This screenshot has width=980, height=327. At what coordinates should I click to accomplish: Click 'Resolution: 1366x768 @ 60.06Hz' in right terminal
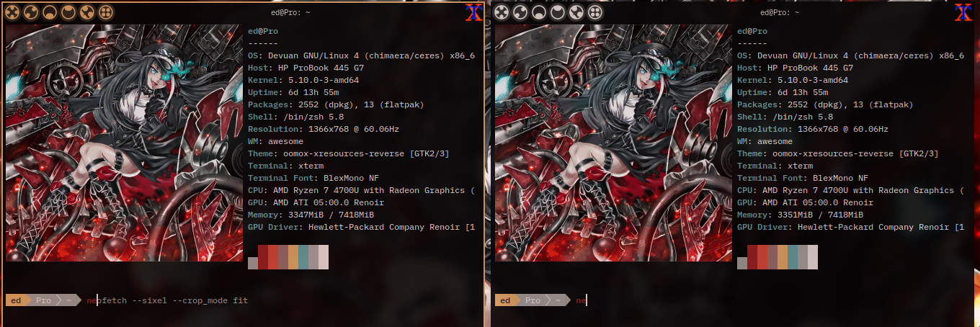[x=813, y=129]
